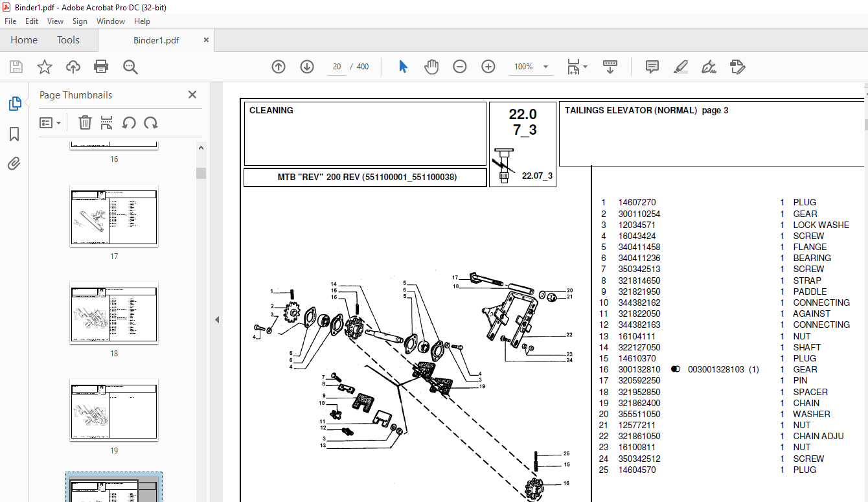This screenshot has width=868, height=502.
Task: Activate the hand pan tool
Action: click(431, 67)
